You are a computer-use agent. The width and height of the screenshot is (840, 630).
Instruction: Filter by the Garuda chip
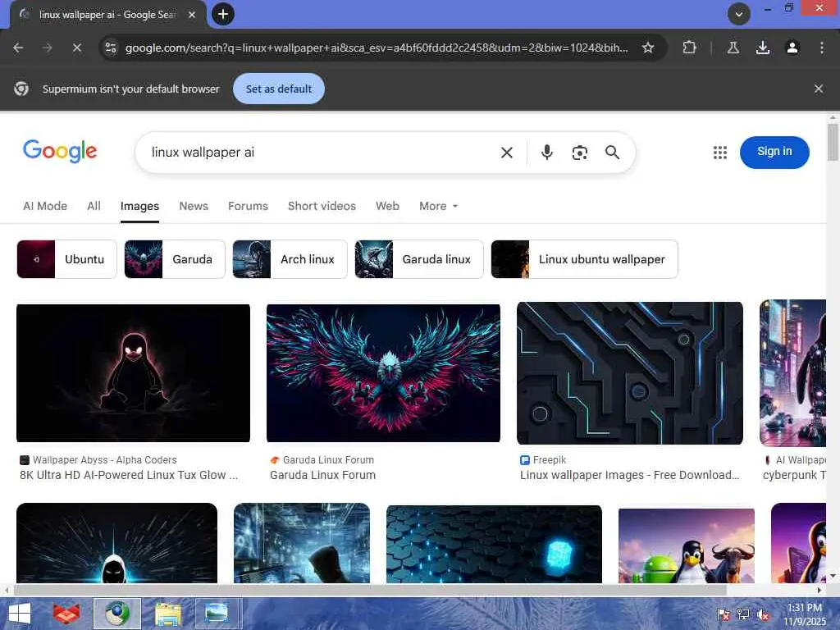pyautogui.click(x=175, y=259)
